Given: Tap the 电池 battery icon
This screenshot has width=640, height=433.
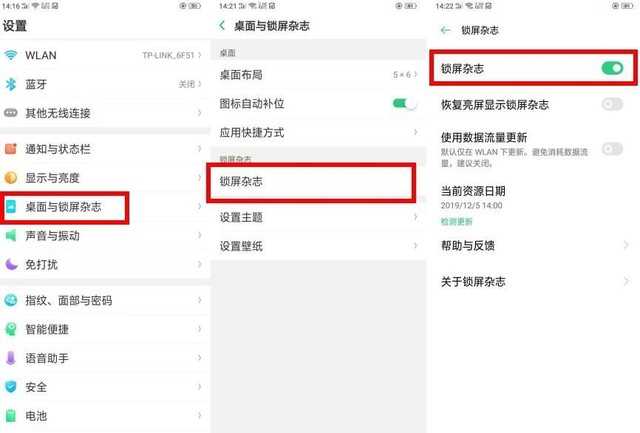Looking at the screenshot, I should (11, 415).
